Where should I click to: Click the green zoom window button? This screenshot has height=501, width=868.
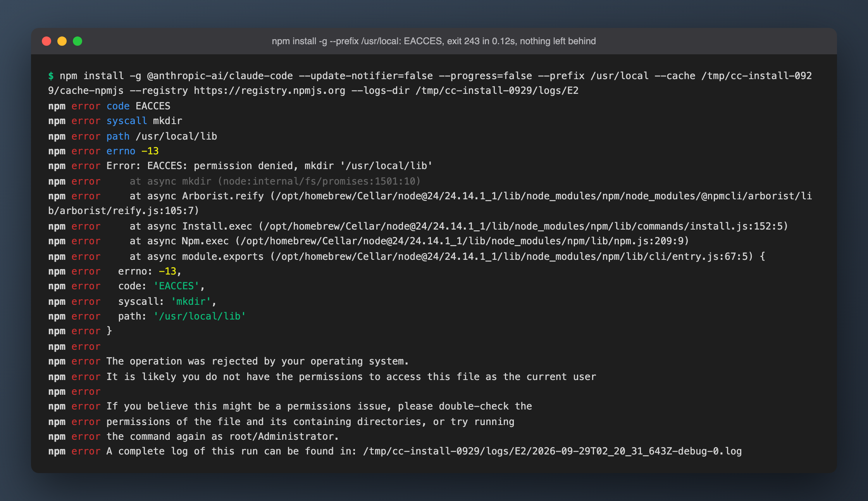(x=77, y=41)
